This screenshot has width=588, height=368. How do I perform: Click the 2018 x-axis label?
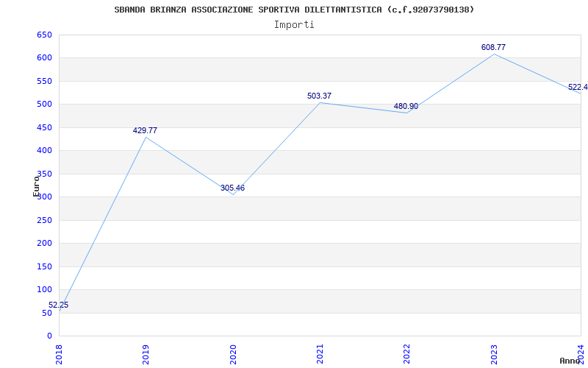59,355
